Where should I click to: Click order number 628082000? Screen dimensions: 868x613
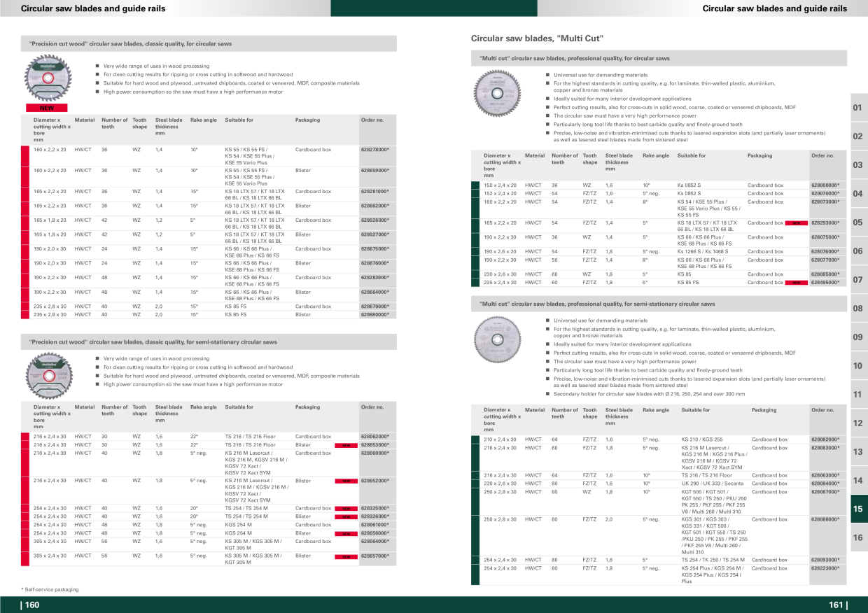point(825,439)
